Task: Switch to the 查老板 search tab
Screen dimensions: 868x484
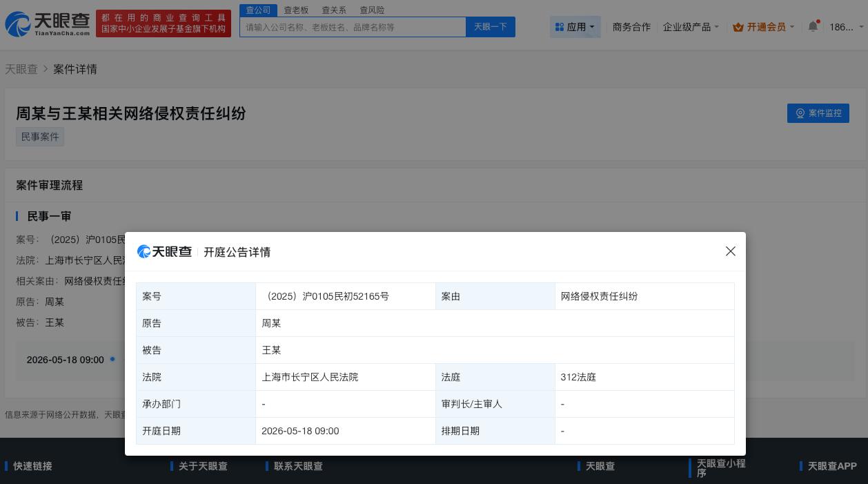Action: point(296,10)
